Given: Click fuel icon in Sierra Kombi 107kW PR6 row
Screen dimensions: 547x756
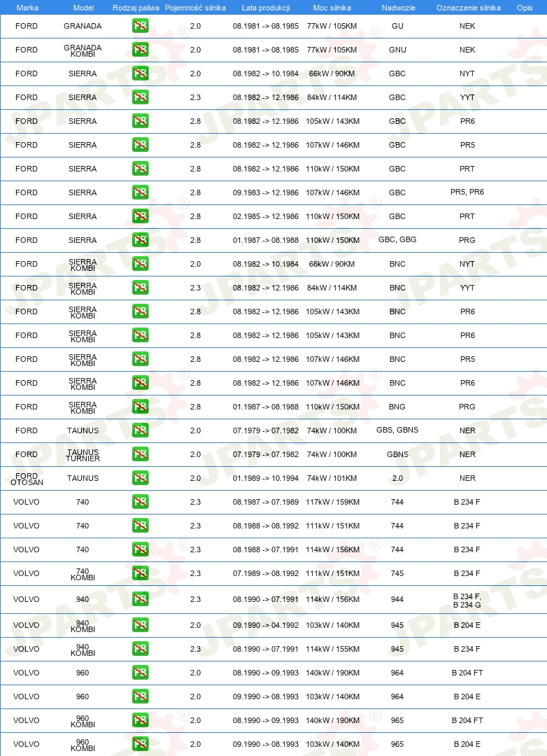Looking at the screenshot, I should (x=140, y=382).
